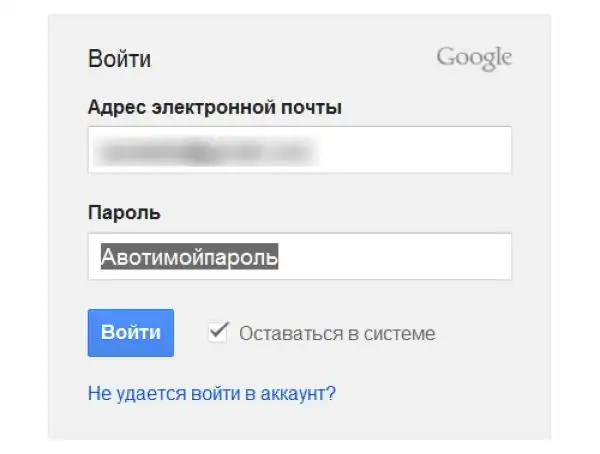Click the 'Оставаться в системе' label text
This screenshot has height=454, width=600.
pos(337,333)
